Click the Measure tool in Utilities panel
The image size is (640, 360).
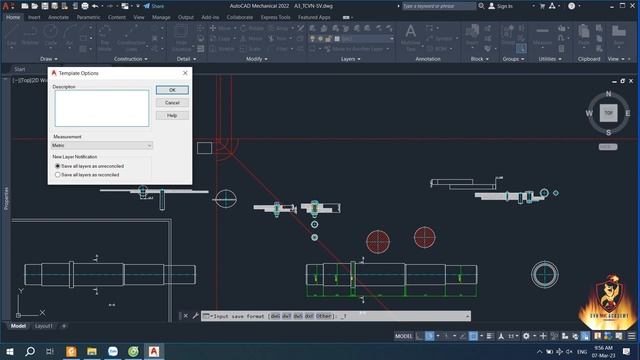[542, 36]
